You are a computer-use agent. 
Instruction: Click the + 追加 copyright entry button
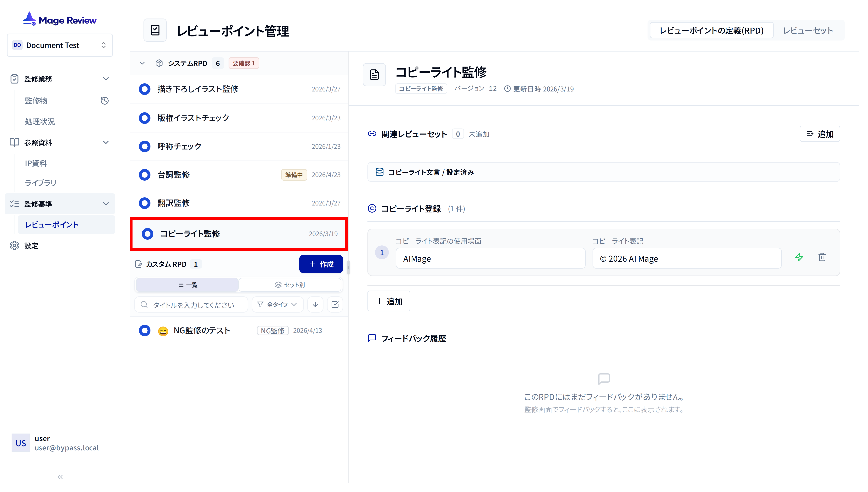tap(389, 301)
